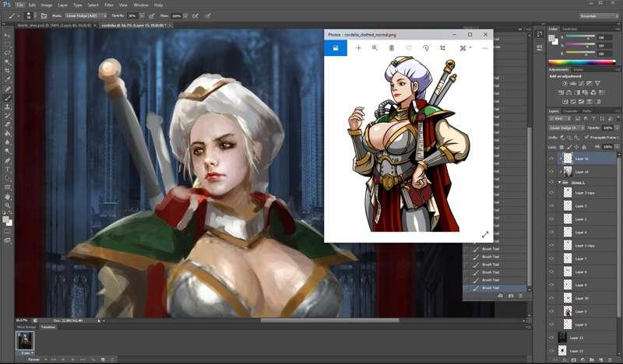Open the layer Kind filter dropdown

point(559,119)
